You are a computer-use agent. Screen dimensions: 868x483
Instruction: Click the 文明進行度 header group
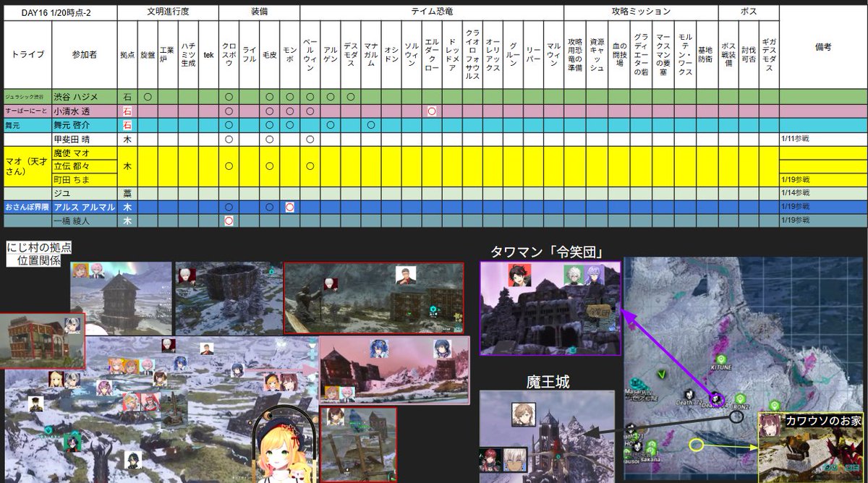coord(168,12)
